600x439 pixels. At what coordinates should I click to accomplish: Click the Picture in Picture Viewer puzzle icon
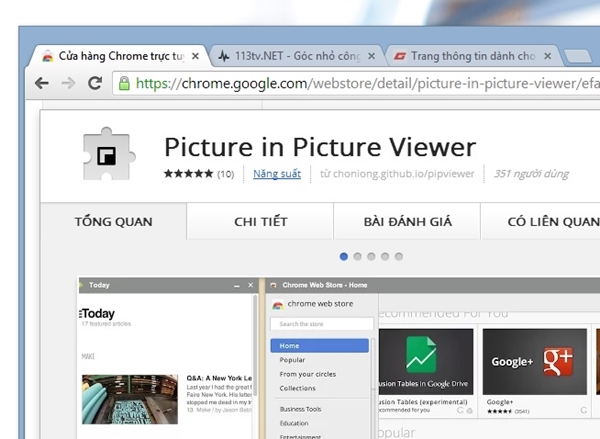pyautogui.click(x=107, y=154)
